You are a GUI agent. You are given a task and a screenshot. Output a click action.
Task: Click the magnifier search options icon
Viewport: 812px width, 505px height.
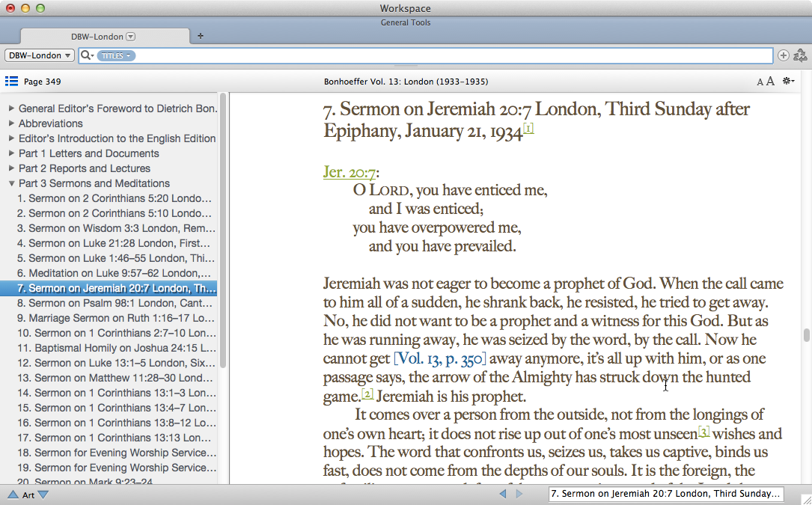(87, 55)
